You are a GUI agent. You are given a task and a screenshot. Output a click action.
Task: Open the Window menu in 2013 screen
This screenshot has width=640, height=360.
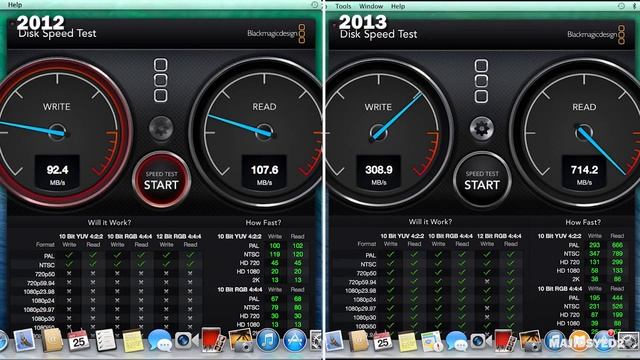click(x=371, y=6)
